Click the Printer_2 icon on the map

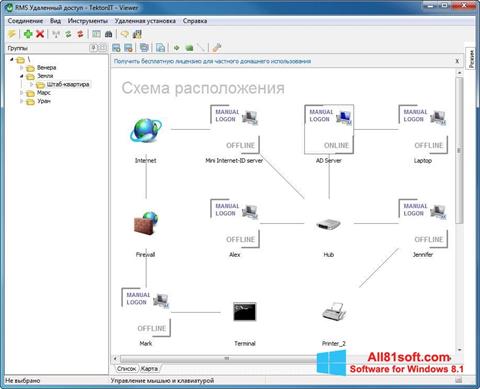(x=334, y=312)
